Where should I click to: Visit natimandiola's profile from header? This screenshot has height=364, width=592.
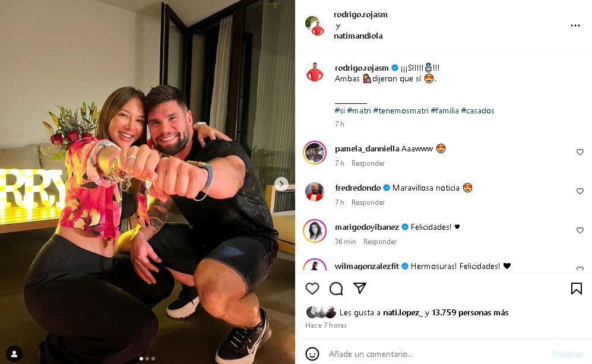358,36
